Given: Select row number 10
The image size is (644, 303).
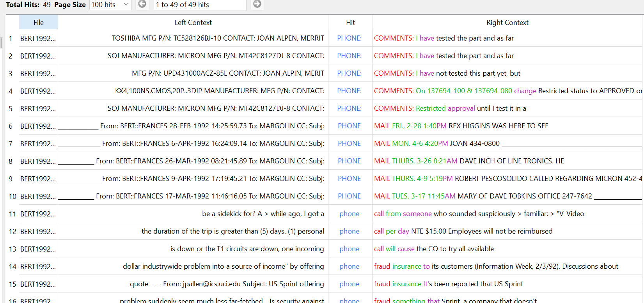Looking at the screenshot, I should (12, 196).
